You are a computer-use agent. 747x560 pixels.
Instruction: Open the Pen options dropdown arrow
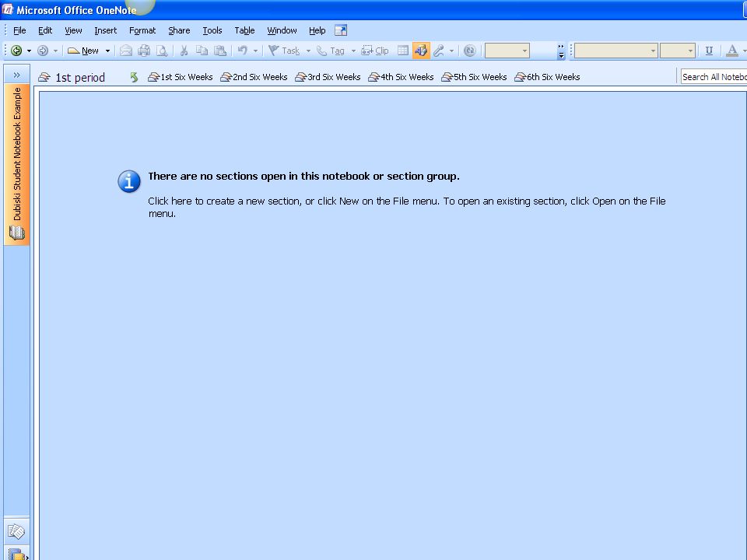451,51
